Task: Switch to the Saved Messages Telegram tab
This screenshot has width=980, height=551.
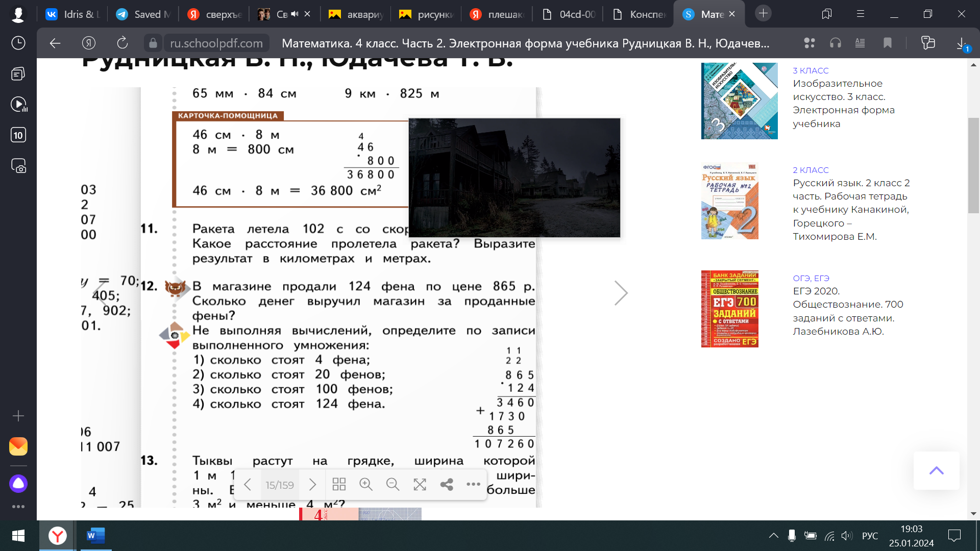Action: tap(143, 14)
